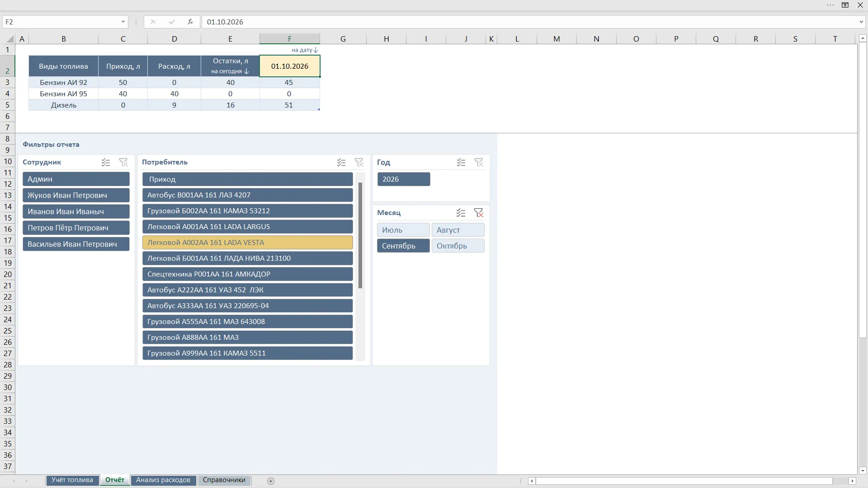
Task: Toggle multi-select in Сотрудник slicer
Action: click(106, 162)
